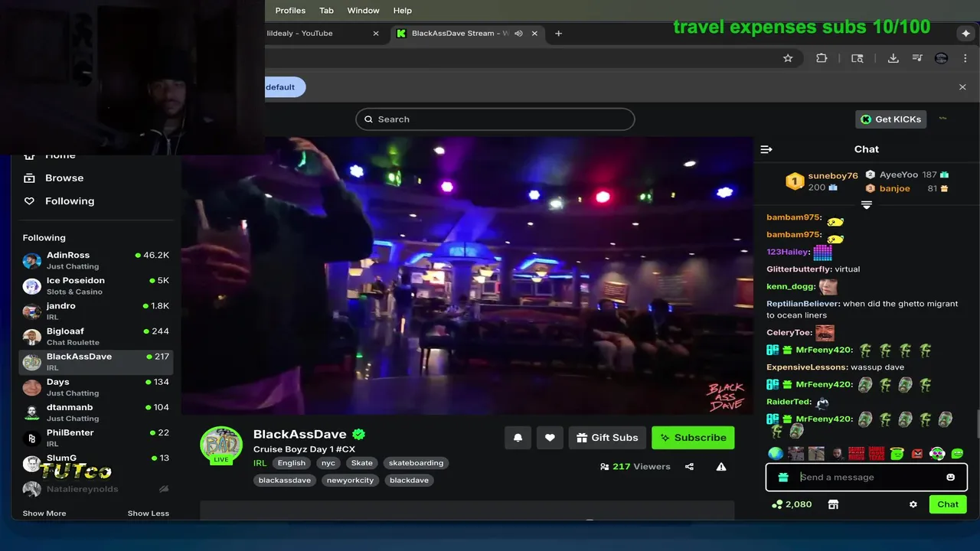This screenshot has height=551, width=980.
Task: Open the channel points shop icon
Action: [833, 504]
